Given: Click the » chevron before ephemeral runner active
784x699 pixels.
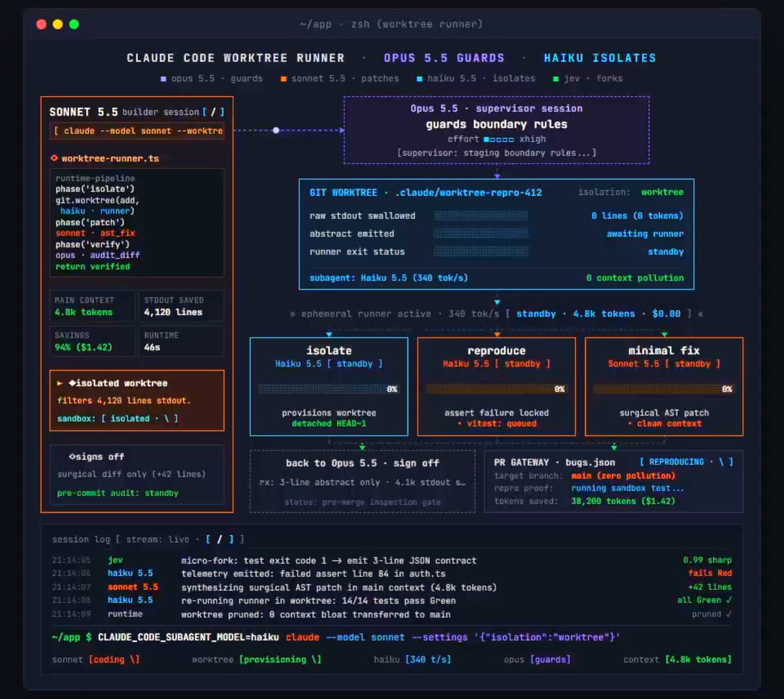Looking at the screenshot, I should [x=293, y=314].
